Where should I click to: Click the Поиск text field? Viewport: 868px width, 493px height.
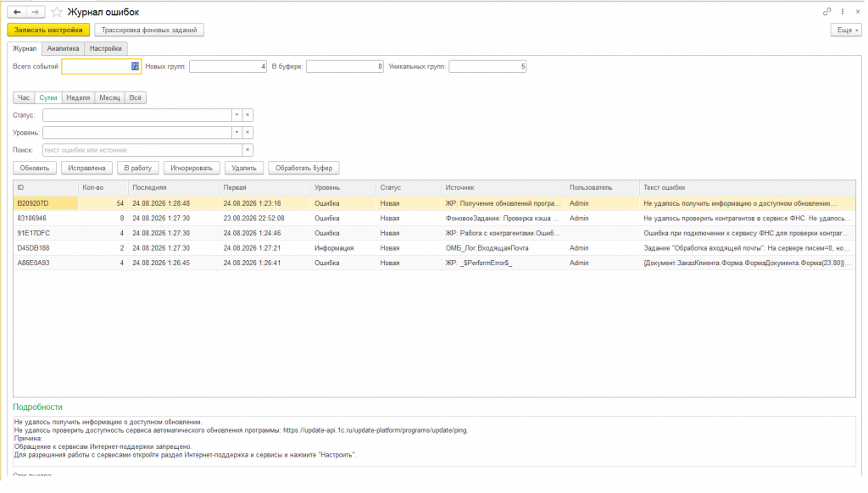[x=142, y=150]
